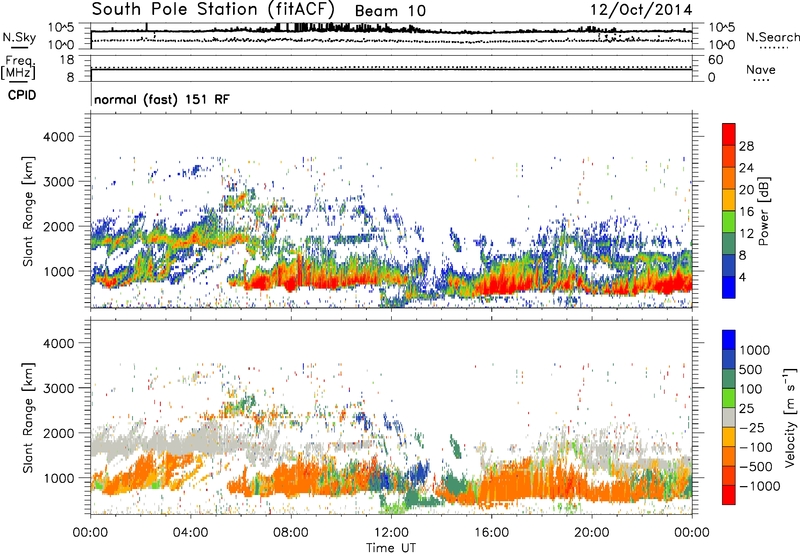Viewport: 800px width, 554px height.
Task: Click the 20:00 time tick label
Action: point(591,533)
